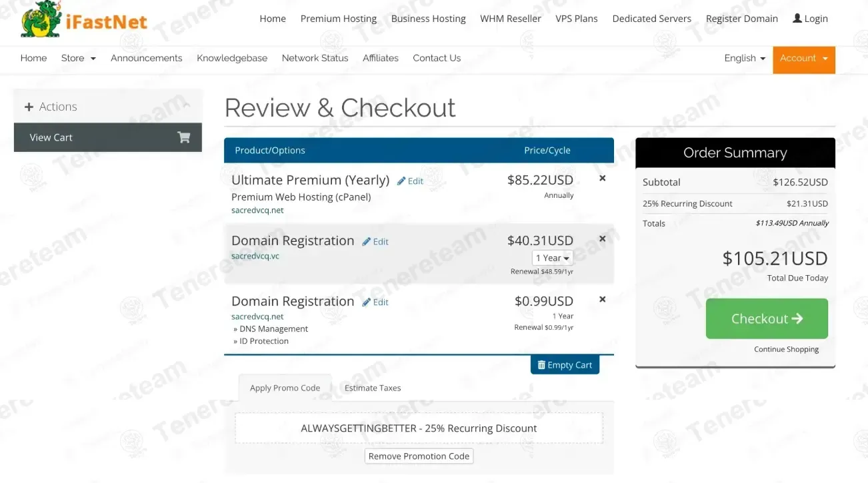Open WHM Reseller menu item
The image size is (868, 483).
[x=511, y=19]
